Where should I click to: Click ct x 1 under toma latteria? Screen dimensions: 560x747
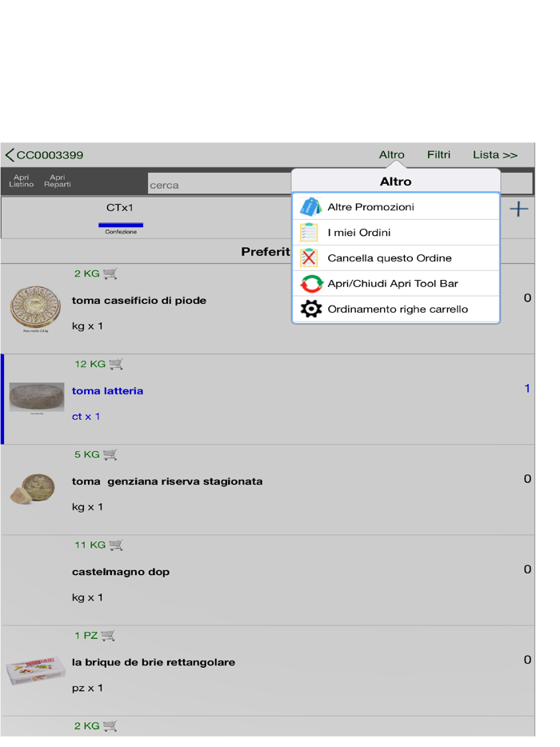(86, 417)
